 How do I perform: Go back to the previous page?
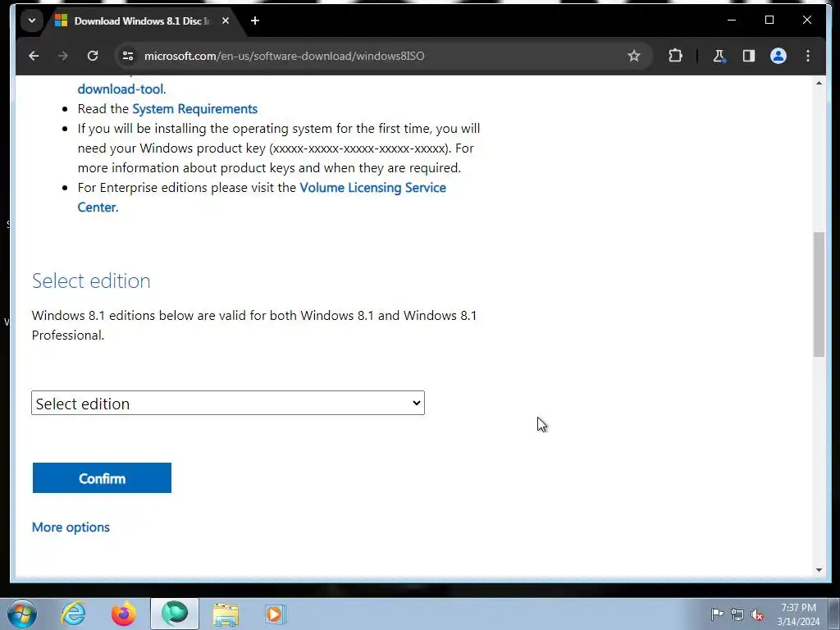34,56
